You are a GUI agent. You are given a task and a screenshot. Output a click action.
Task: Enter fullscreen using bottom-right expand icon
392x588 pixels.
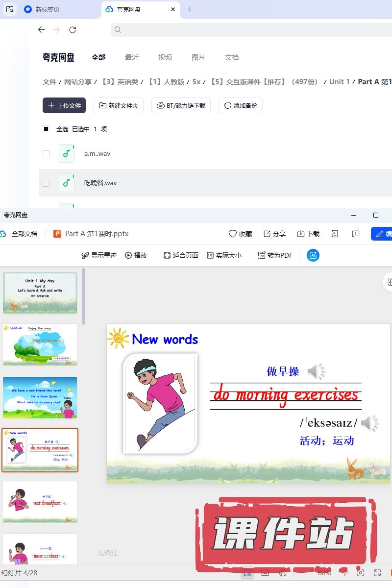click(377, 573)
